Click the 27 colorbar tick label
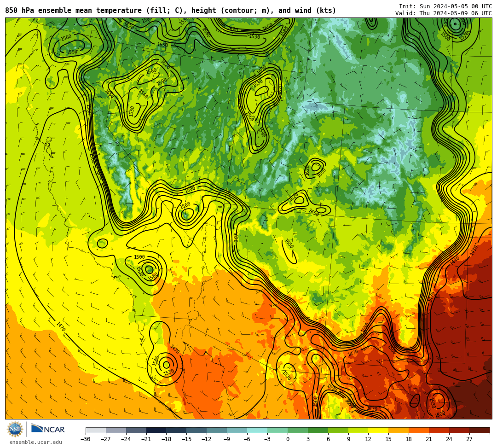This screenshot has height=448, width=497. point(469,439)
